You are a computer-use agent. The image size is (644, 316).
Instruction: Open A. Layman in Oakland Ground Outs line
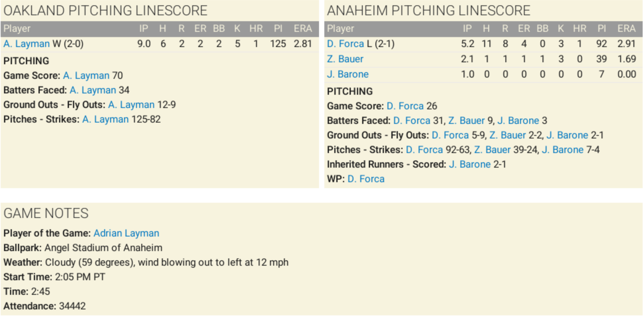coord(131,105)
